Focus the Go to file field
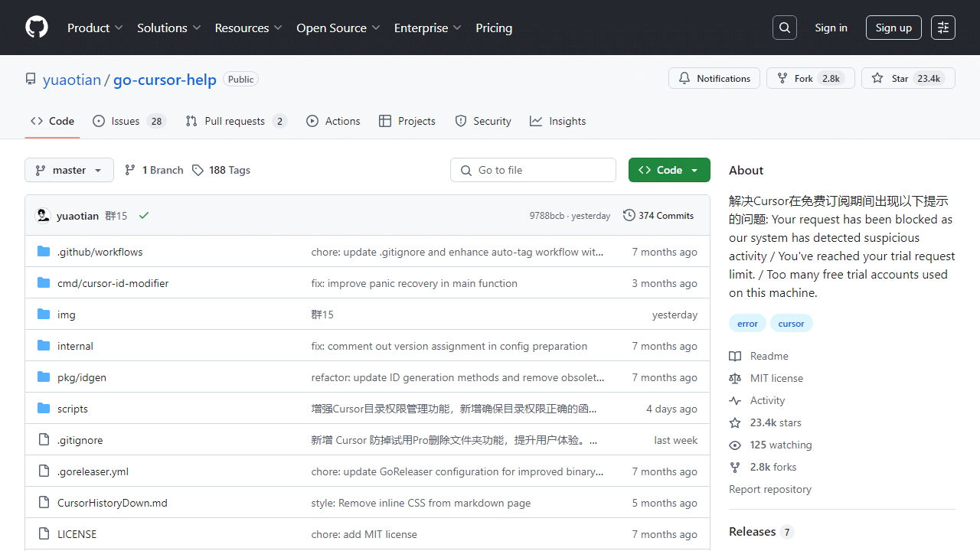The image size is (980, 551). tap(533, 170)
